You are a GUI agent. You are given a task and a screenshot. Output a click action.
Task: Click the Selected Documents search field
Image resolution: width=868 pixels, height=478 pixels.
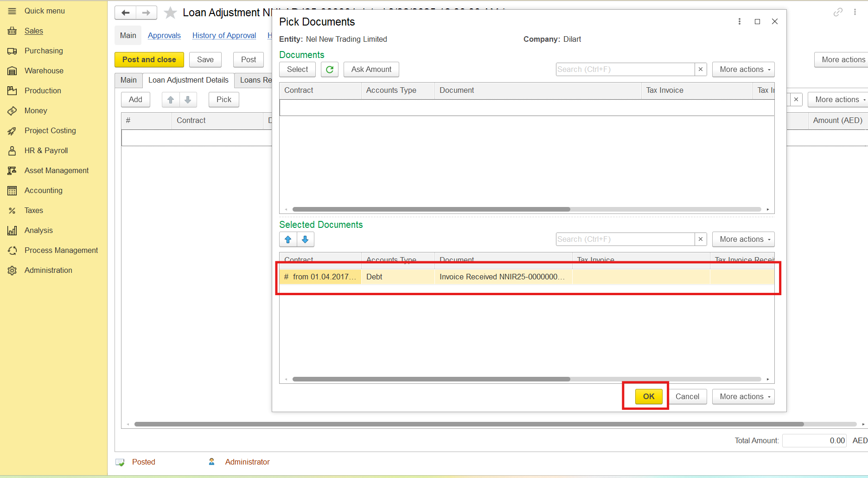pos(625,239)
